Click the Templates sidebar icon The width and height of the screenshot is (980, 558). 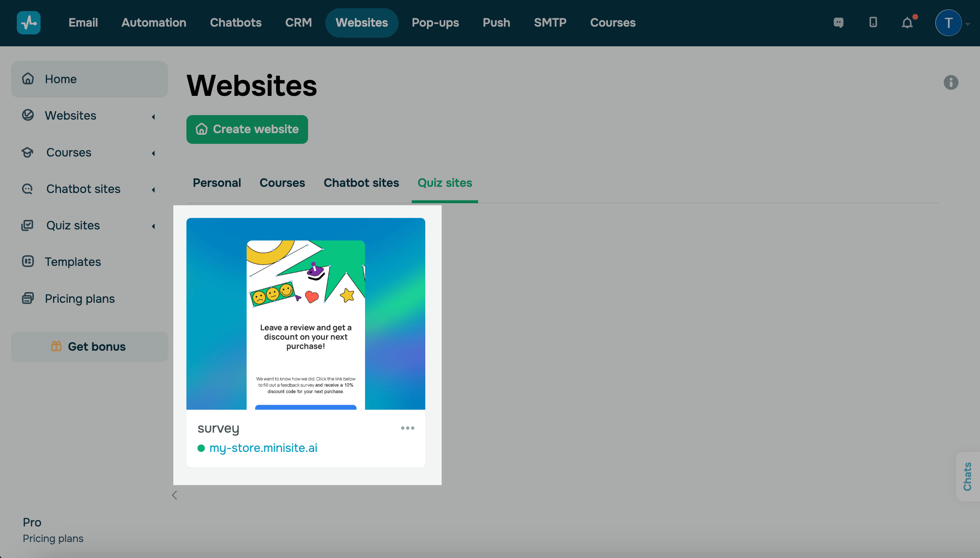pos(28,261)
